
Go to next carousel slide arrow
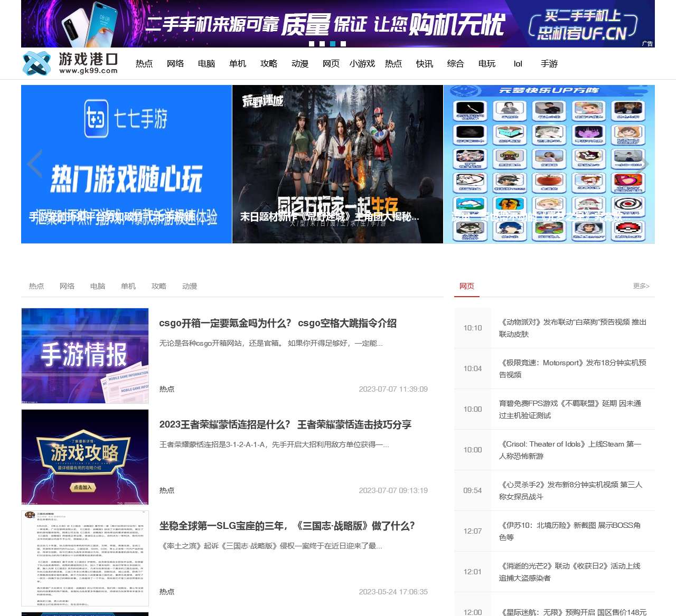641,164
